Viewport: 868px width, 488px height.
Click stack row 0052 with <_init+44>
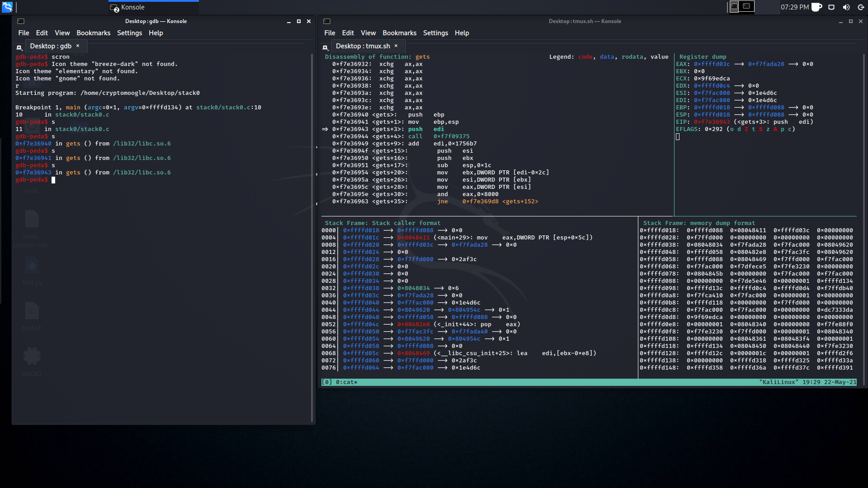coord(420,324)
